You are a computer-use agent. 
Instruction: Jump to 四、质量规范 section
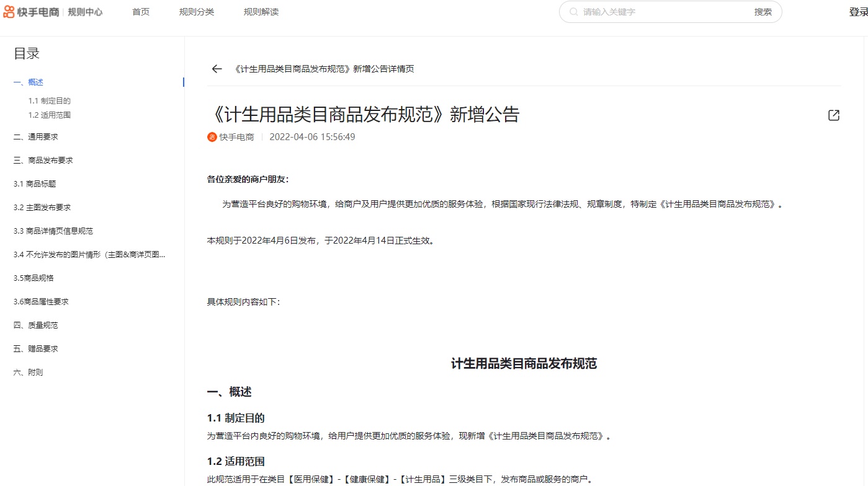[x=36, y=325]
